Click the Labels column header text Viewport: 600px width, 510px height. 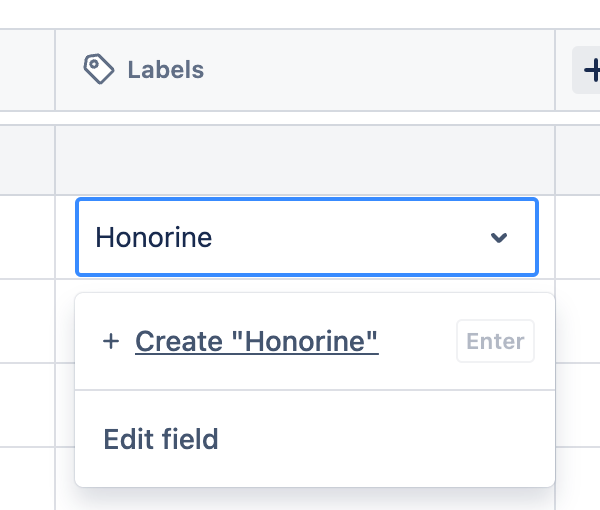165,70
